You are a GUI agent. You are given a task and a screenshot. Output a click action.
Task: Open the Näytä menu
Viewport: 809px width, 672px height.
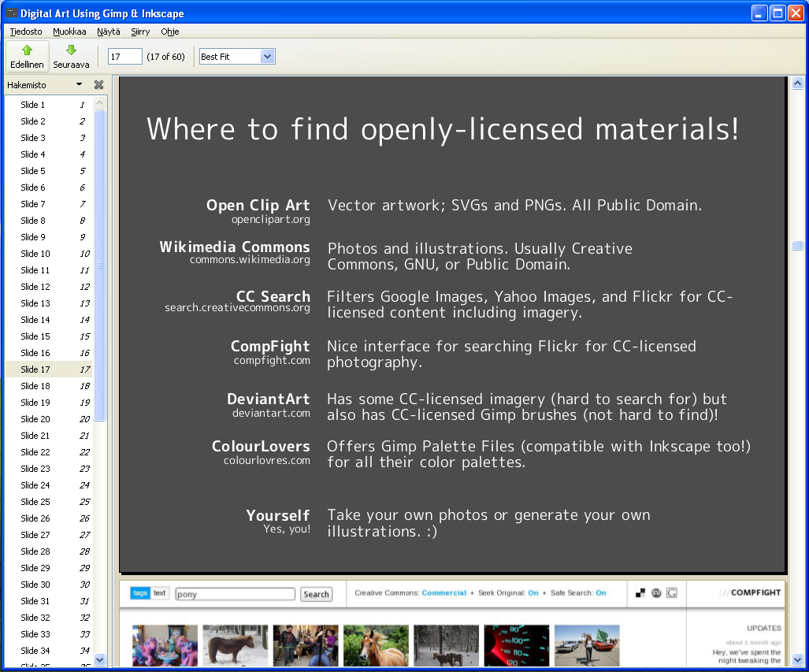[109, 32]
